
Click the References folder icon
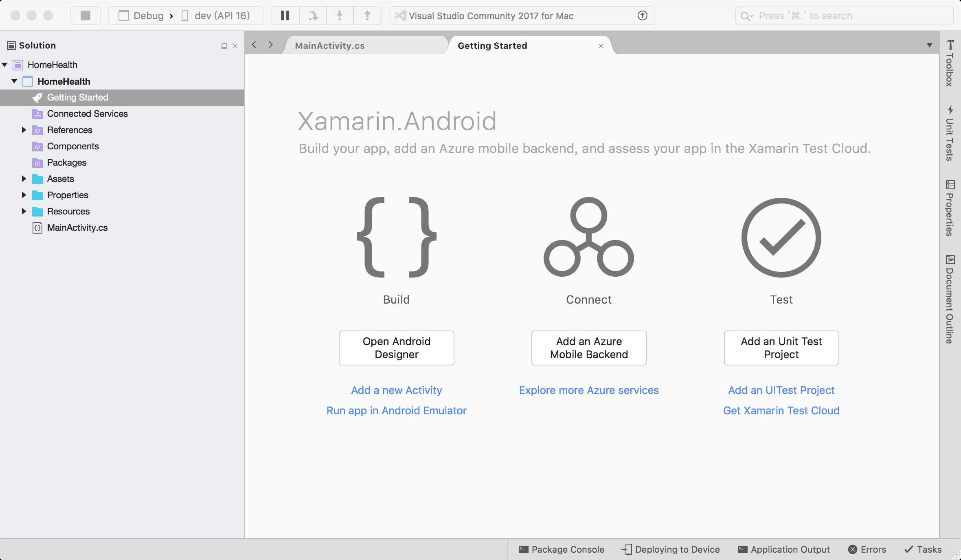pos(37,130)
